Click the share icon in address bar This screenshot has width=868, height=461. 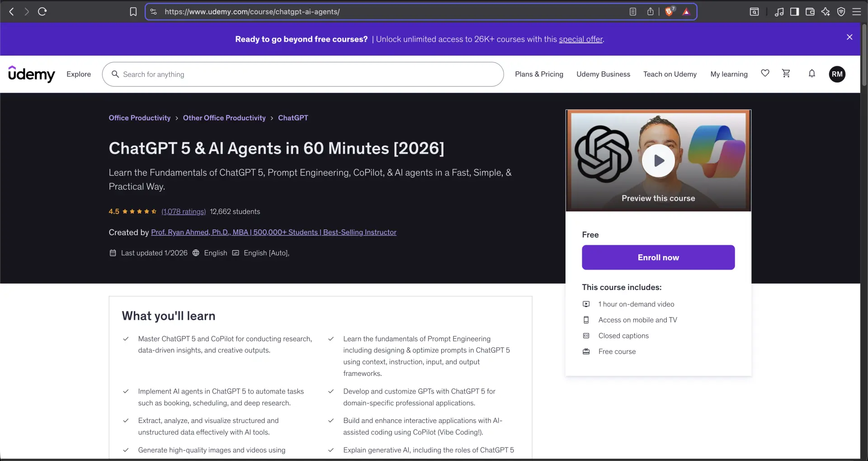(650, 12)
